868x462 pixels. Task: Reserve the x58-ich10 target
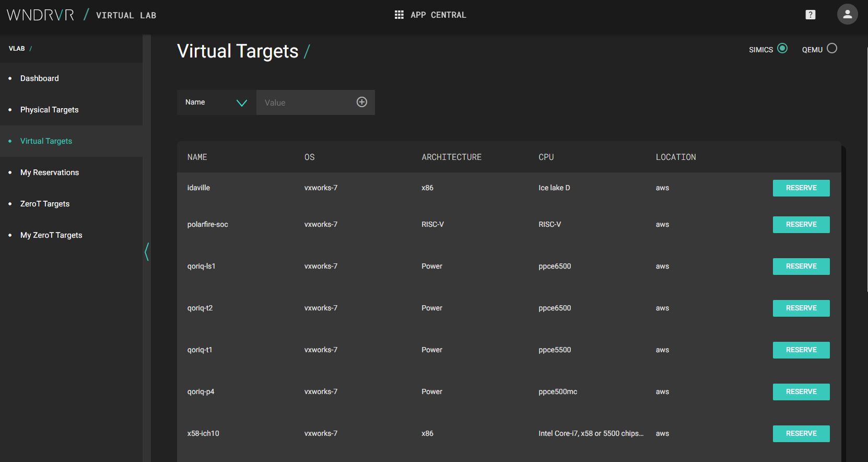pyautogui.click(x=801, y=434)
